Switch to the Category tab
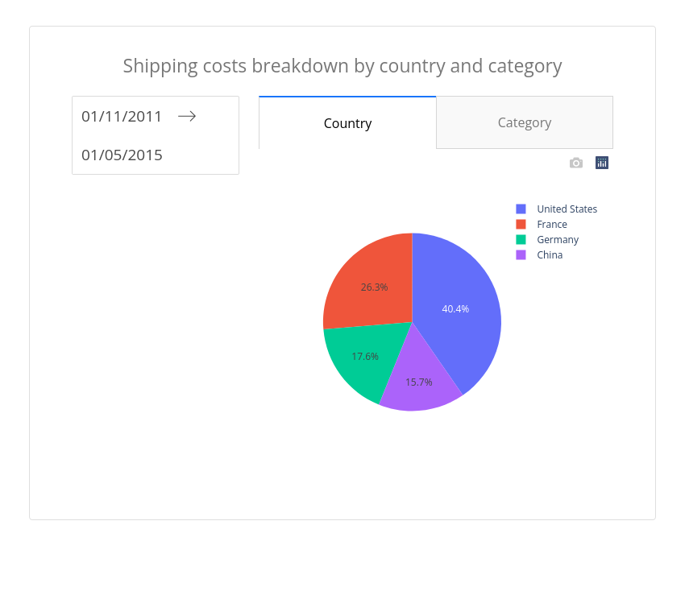This screenshot has width=685, height=616. point(525,122)
